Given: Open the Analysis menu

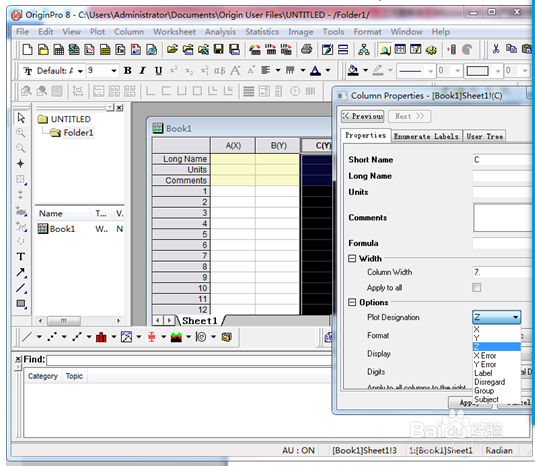Looking at the screenshot, I should (220, 32).
